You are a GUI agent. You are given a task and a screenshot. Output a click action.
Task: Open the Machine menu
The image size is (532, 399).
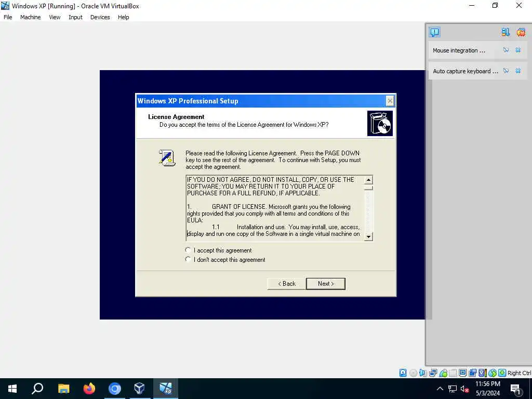(x=31, y=17)
